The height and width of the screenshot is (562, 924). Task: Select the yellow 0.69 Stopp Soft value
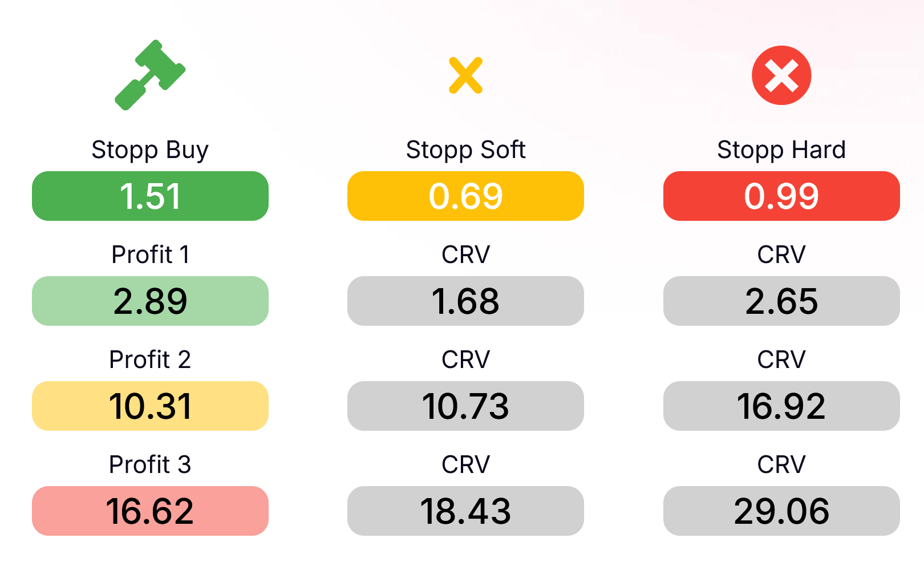coord(465,196)
